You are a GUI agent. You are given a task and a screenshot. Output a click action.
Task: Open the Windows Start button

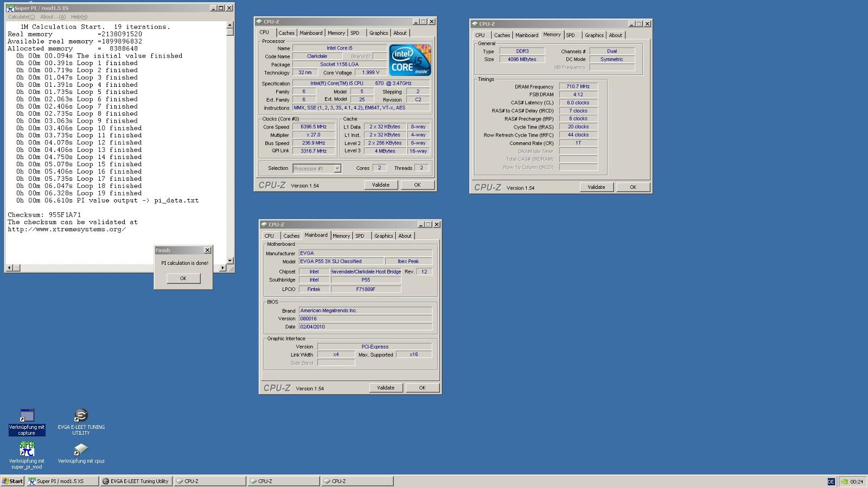pos(12,481)
